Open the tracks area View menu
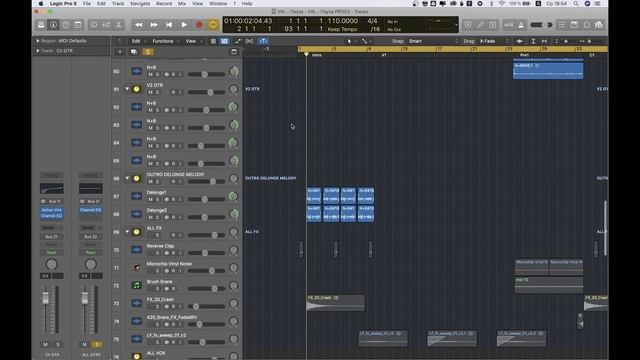This screenshot has height=360, width=640. pos(192,41)
